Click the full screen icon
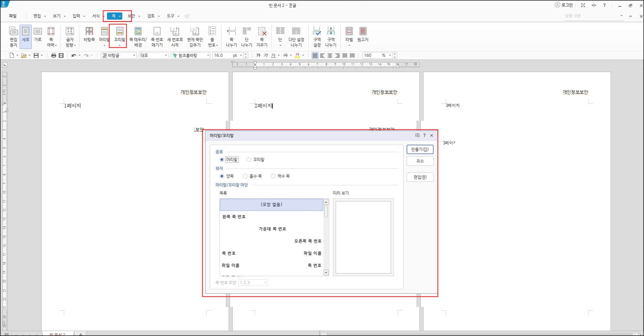 583,5
